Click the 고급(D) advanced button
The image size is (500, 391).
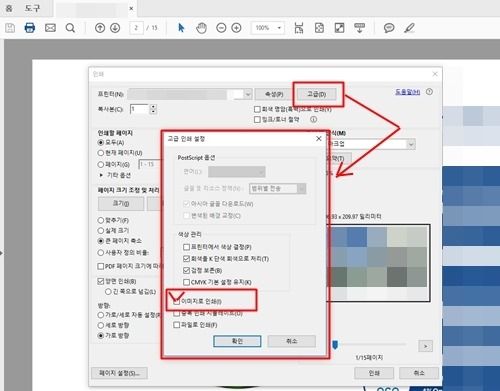click(316, 94)
